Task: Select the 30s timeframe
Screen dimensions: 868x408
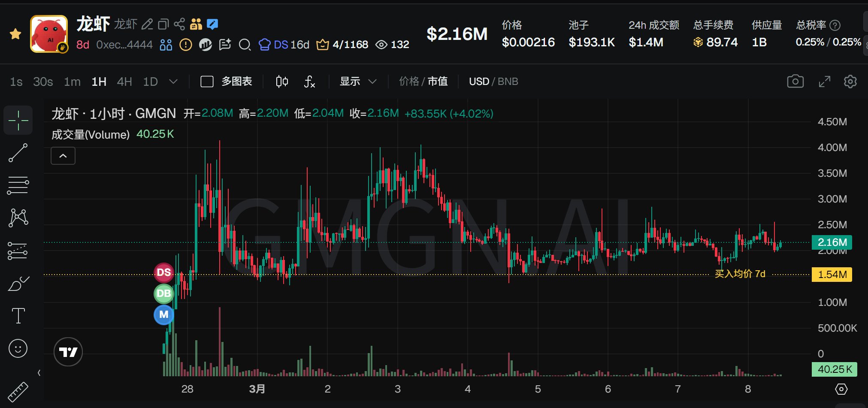Action: click(43, 82)
